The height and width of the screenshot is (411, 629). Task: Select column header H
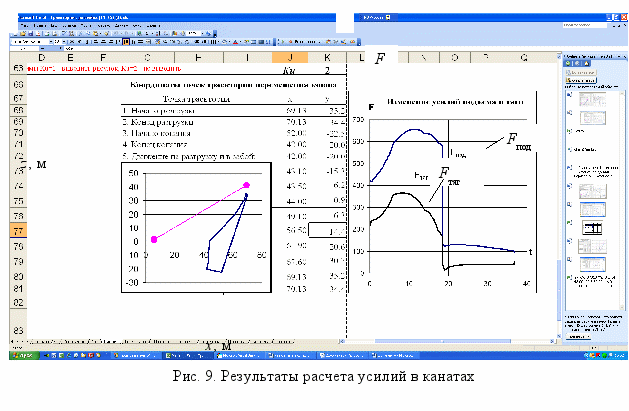tap(198, 58)
